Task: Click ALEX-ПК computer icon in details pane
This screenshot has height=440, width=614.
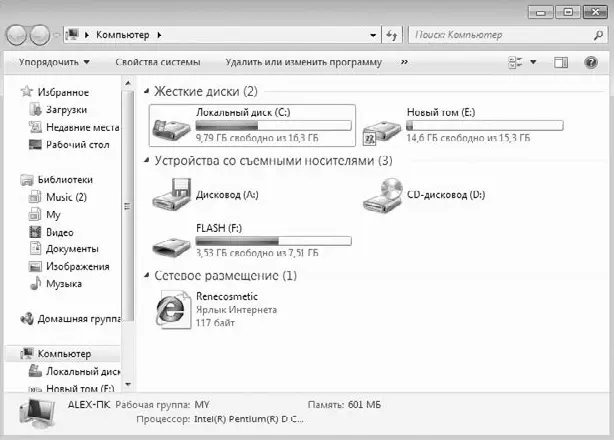Action: pyautogui.click(x=37, y=414)
